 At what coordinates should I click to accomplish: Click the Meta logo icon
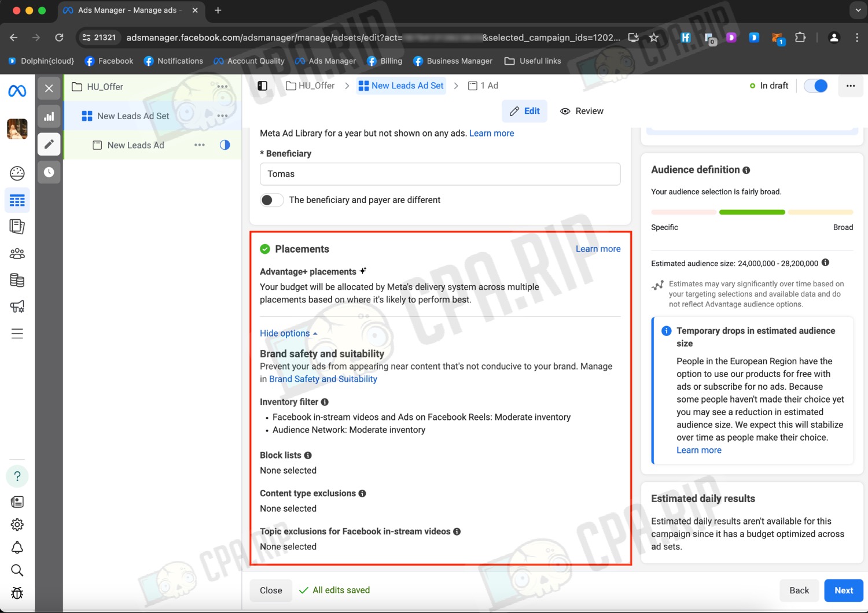[17, 91]
